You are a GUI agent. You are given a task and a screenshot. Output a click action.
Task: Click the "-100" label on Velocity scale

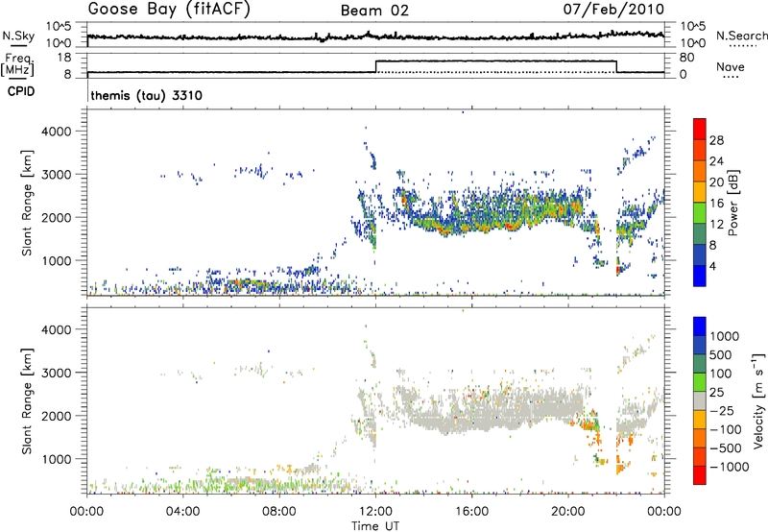pyautogui.click(x=726, y=429)
